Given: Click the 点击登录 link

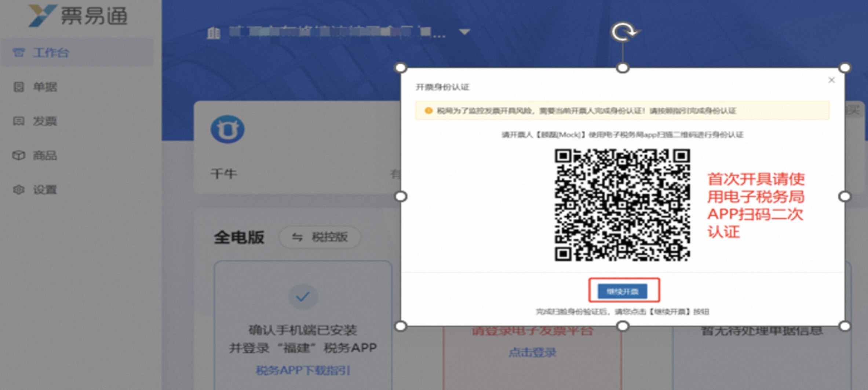Looking at the screenshot, I should pyautogui.click(x=532, y=353).
